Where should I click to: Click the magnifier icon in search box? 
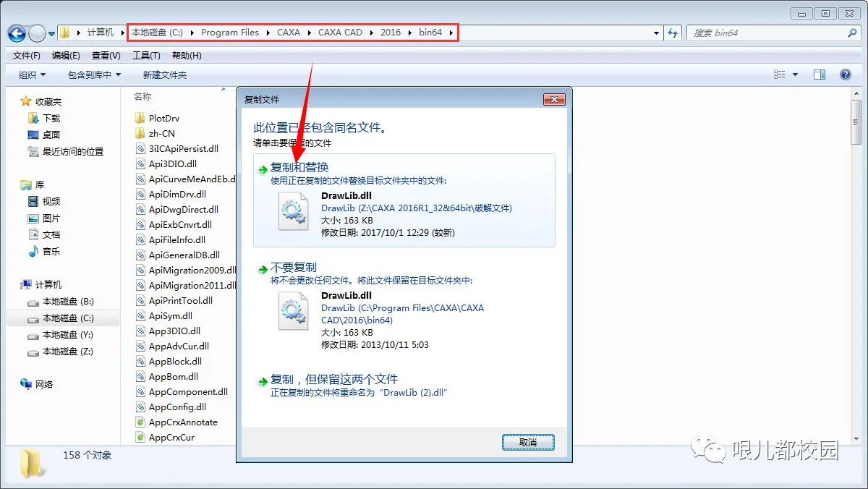coord(852,33)
